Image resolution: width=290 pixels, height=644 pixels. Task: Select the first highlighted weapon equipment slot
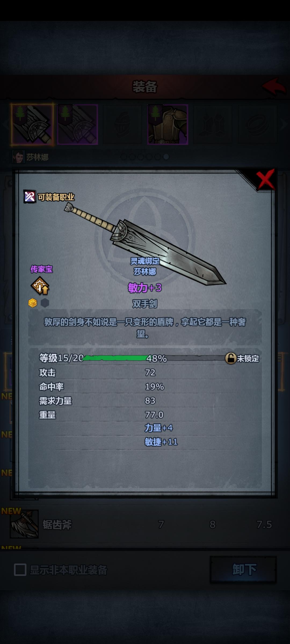[32, 125]
